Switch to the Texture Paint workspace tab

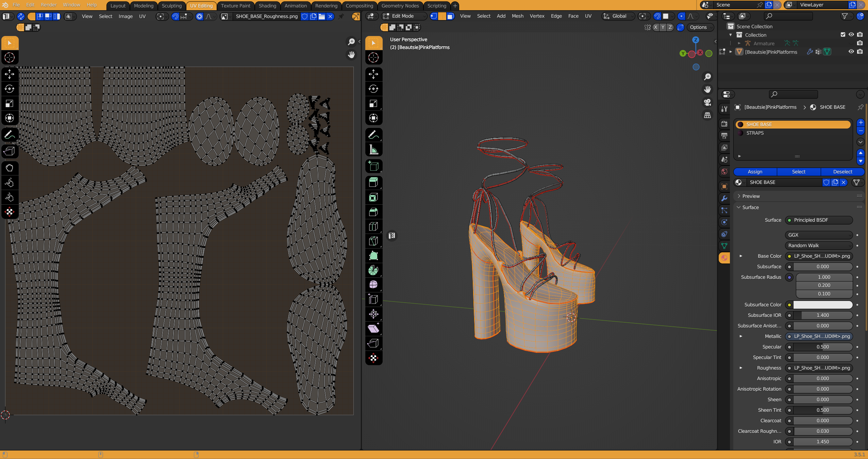235,5
